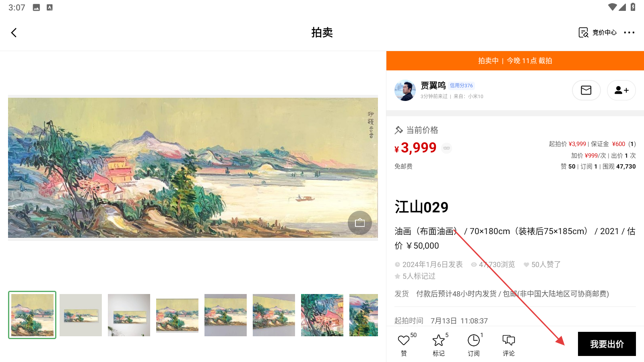Go back using the arrow icon
Image resolution: width=644 pixels, height=362 pixels.
pos(14,33)
